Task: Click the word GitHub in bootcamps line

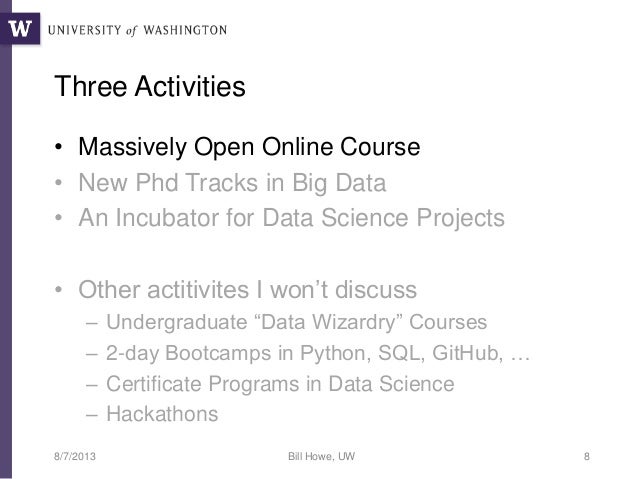Action: pyautogui.click(x=467, y=353)
